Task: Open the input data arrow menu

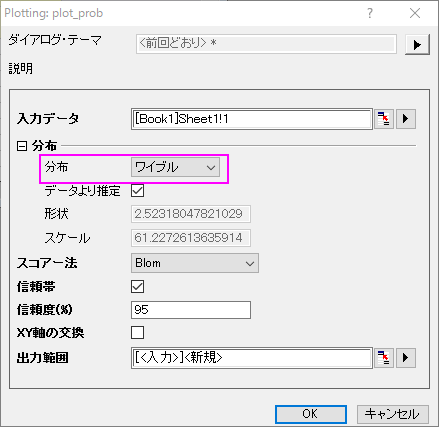Action: (x=405, y=119)
